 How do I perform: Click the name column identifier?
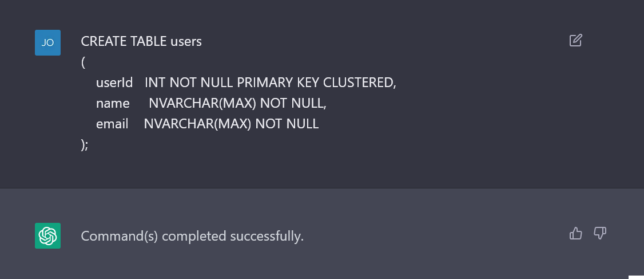pyautogui.click(x=113, y=103)
